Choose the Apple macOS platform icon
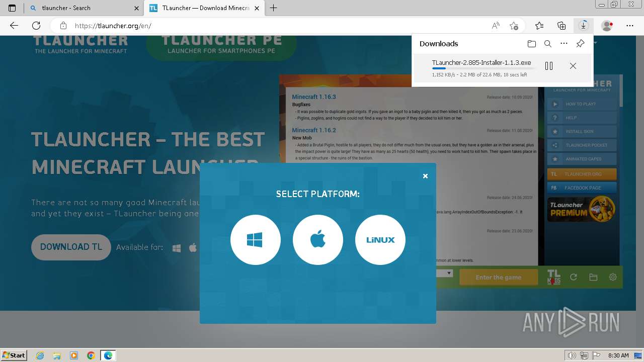The image size is (644, 362). [x=318, y=240]
